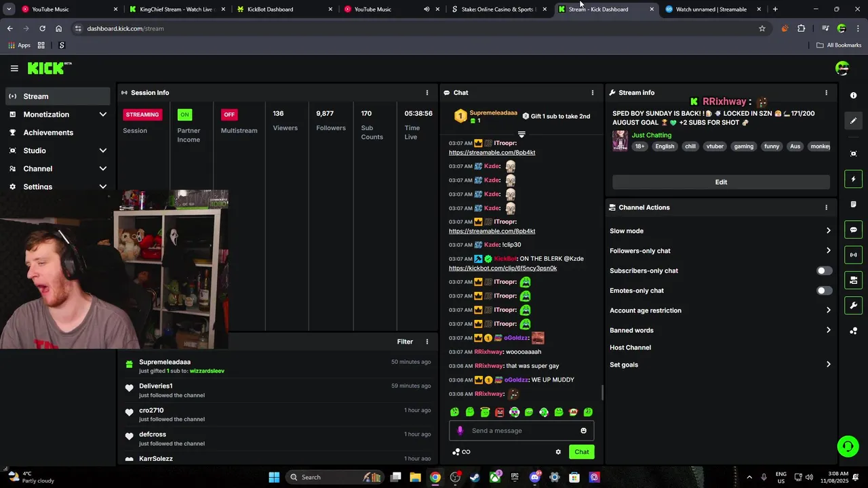The image size is (868, 488).
Task: Click the Send a message input field
Action: (x=521, y=430)
